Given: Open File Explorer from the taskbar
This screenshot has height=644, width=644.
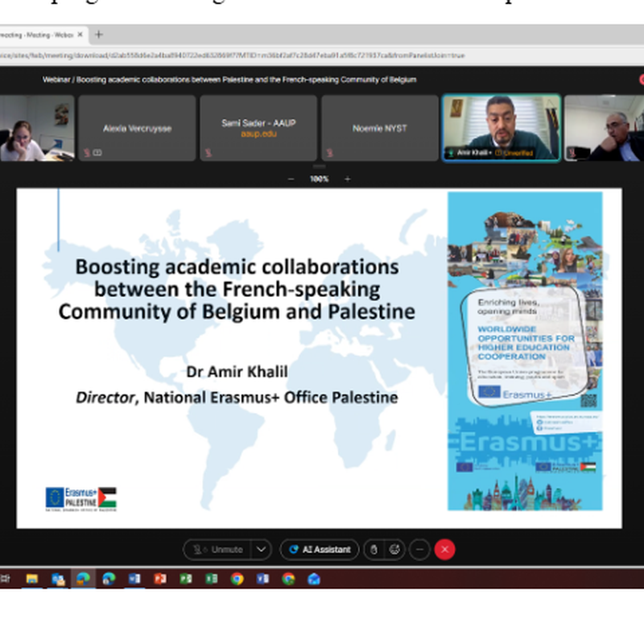Looking at the screenshot, I should click(32, 578).
